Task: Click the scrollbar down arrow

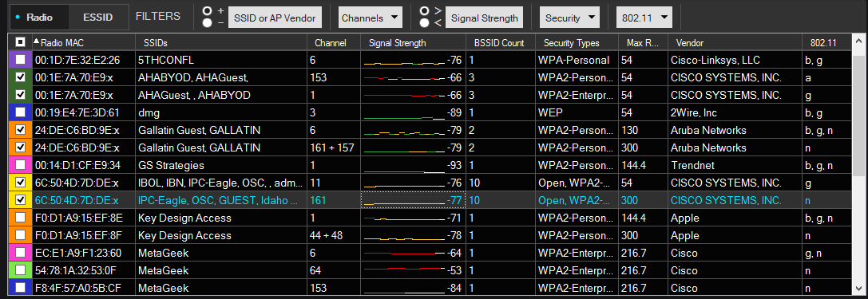Action: (858, 288)
